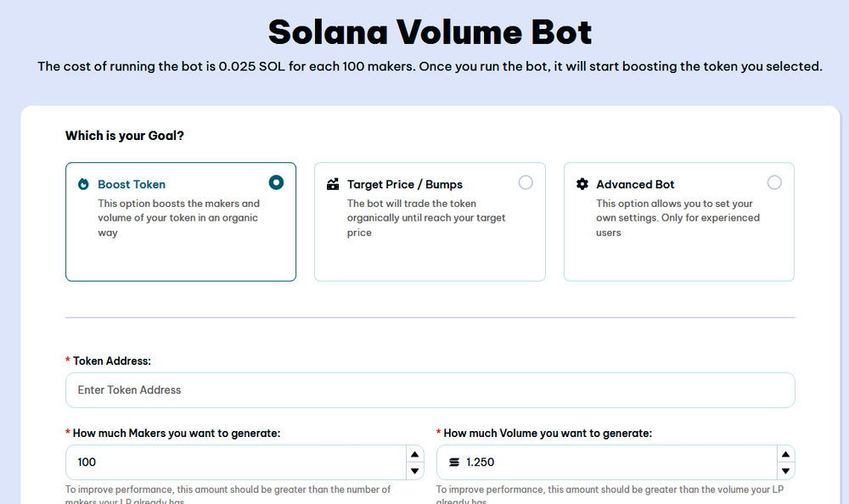Select the Boost Token goal card

click(x=181, y=221)
